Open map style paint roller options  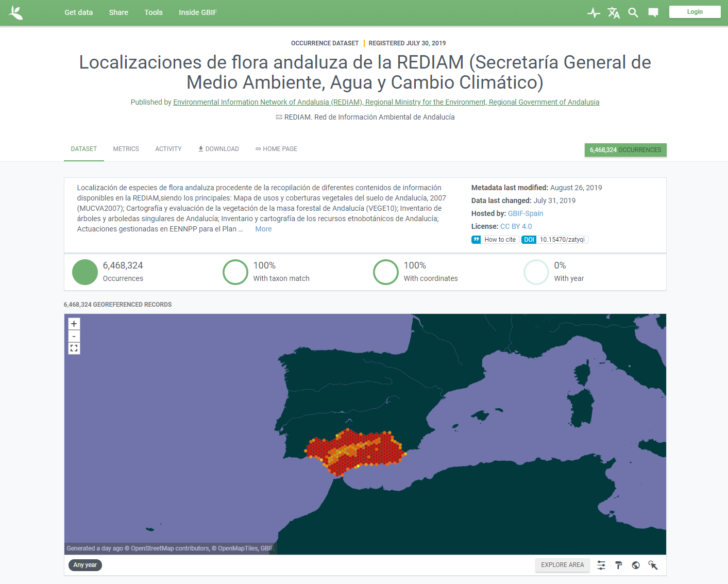619,565
